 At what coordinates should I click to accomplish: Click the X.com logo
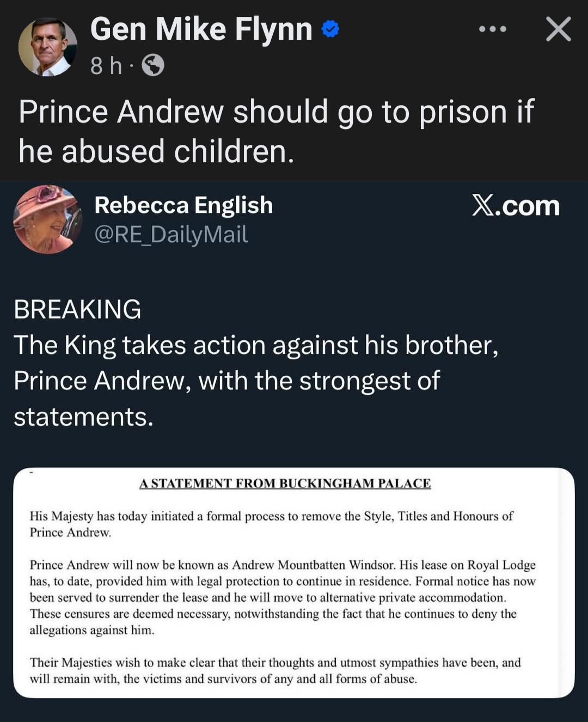pyautogui.click(x=516, y=206)
